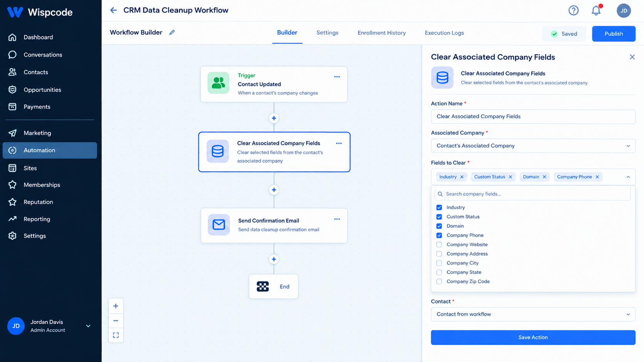Check the Company Website checkbox

[439, 245]
